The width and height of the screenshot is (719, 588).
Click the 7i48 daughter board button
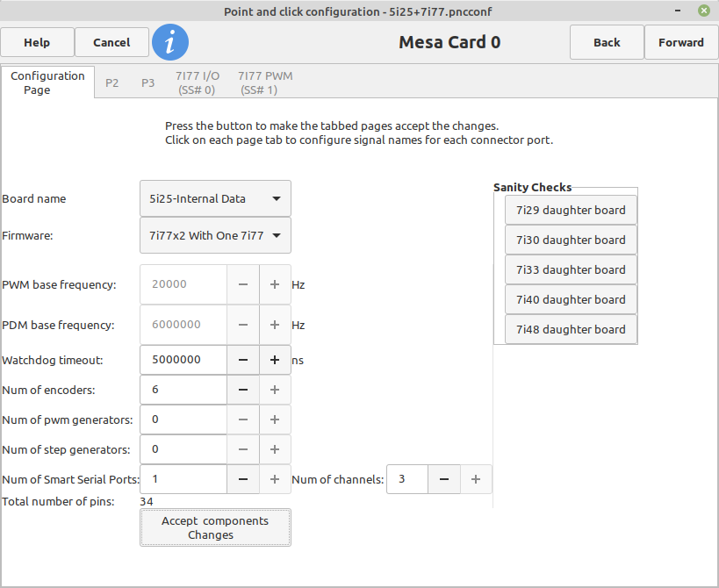pos(571,329)
